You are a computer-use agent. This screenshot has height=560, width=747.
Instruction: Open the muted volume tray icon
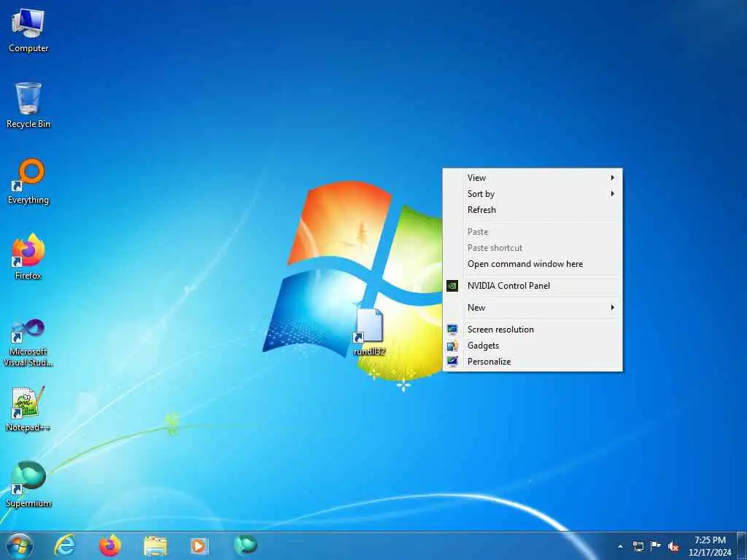click(673, 546)
